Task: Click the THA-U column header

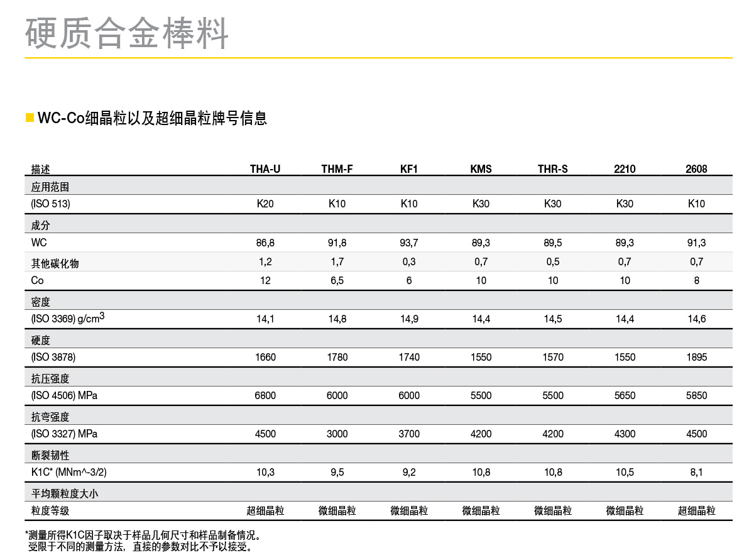Action: 265,169
